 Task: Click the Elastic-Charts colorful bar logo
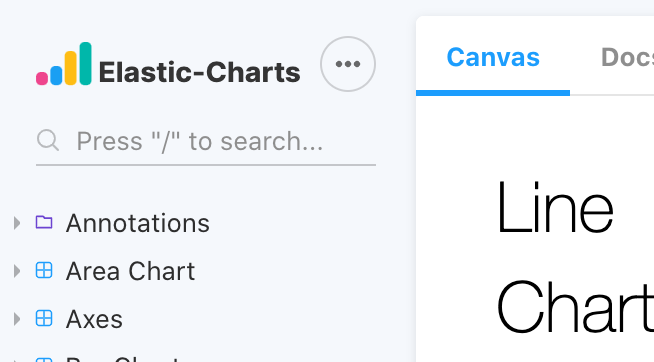(64, 64)
